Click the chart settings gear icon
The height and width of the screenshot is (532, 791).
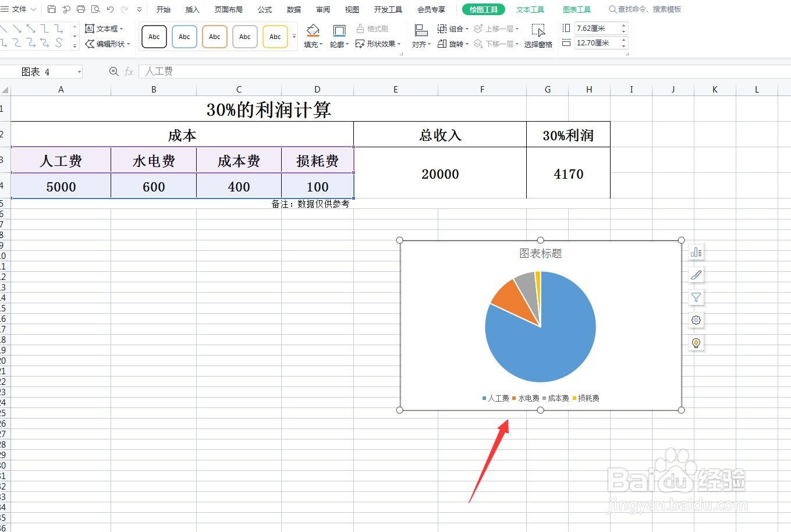tap(696, 320)
